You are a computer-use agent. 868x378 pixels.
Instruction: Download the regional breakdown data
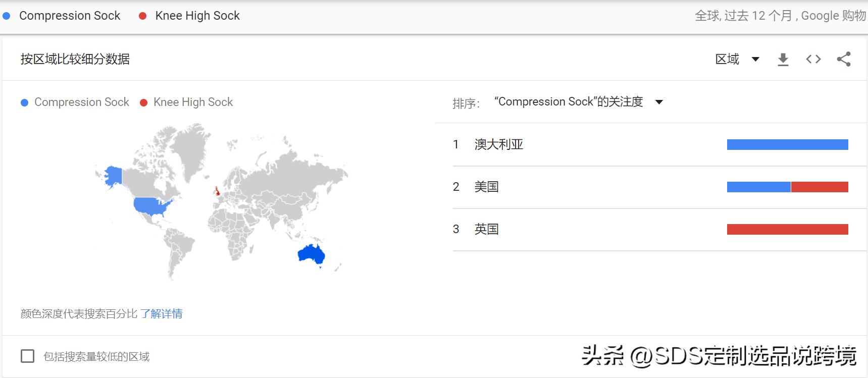tap(783, 60)
